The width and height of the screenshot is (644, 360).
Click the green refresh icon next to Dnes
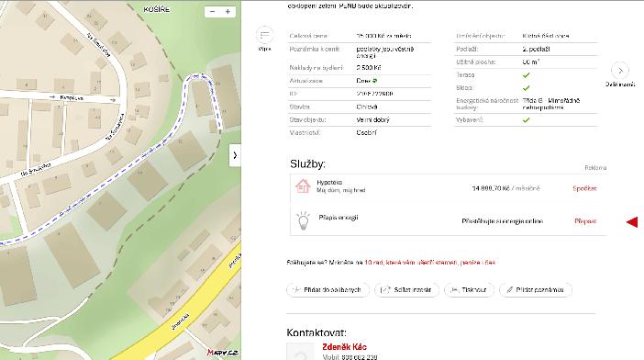(x=375, y=81)
